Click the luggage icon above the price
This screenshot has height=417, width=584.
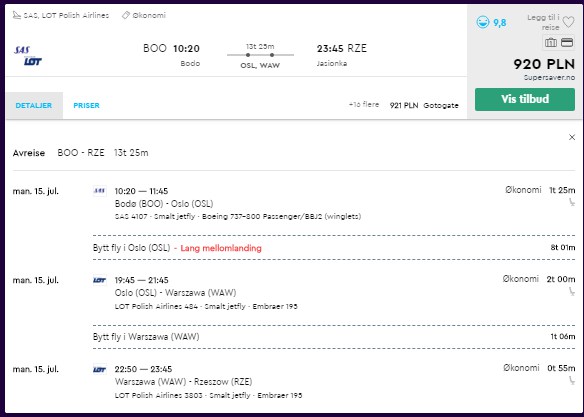(551, 43)
